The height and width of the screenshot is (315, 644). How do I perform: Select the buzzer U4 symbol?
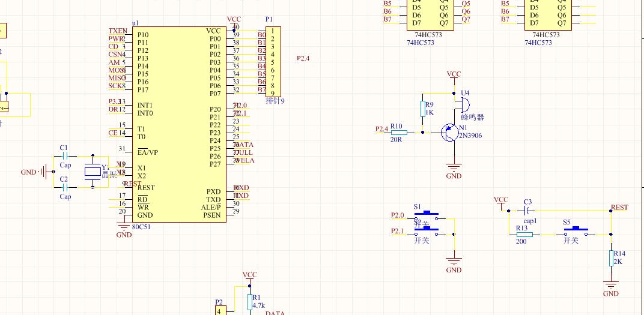pos(462,104)
